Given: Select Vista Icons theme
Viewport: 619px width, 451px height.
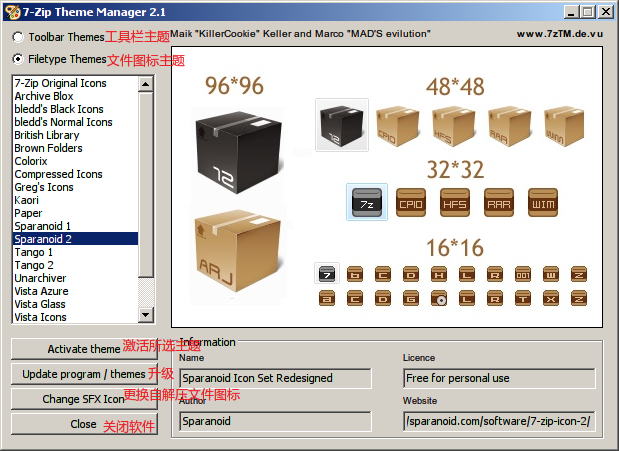Looking at the screenshot, I should coord(76,317).
